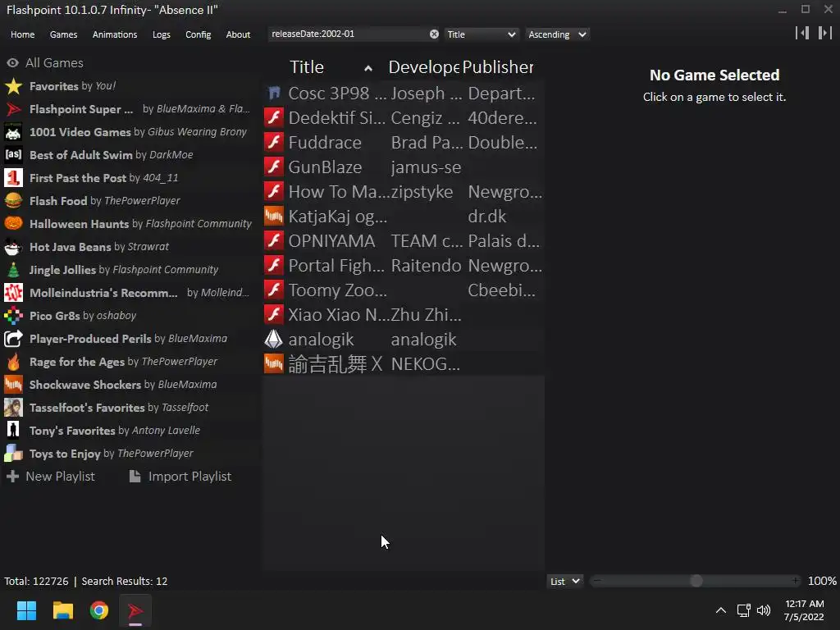This screenshot has height=630, width=840.
Task: Collapse the left sidebar toggle
Action: point(802,33)
